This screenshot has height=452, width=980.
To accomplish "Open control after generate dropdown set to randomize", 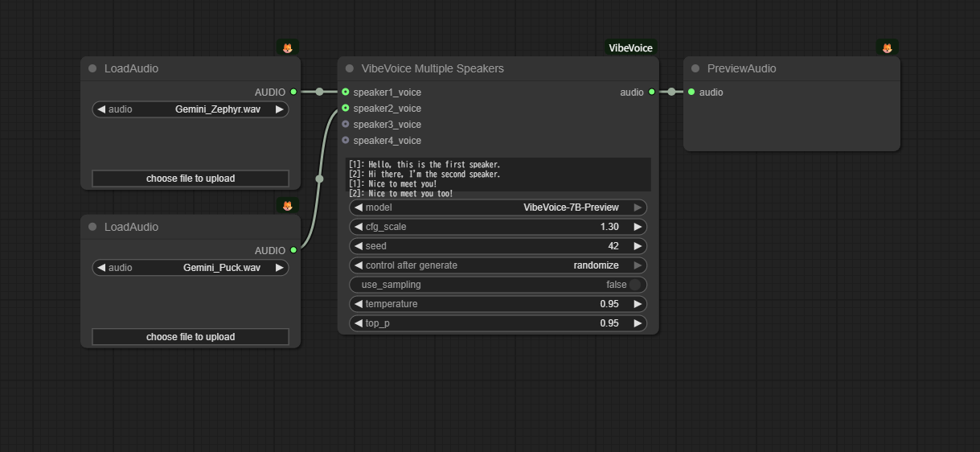I will coord(498,265).
